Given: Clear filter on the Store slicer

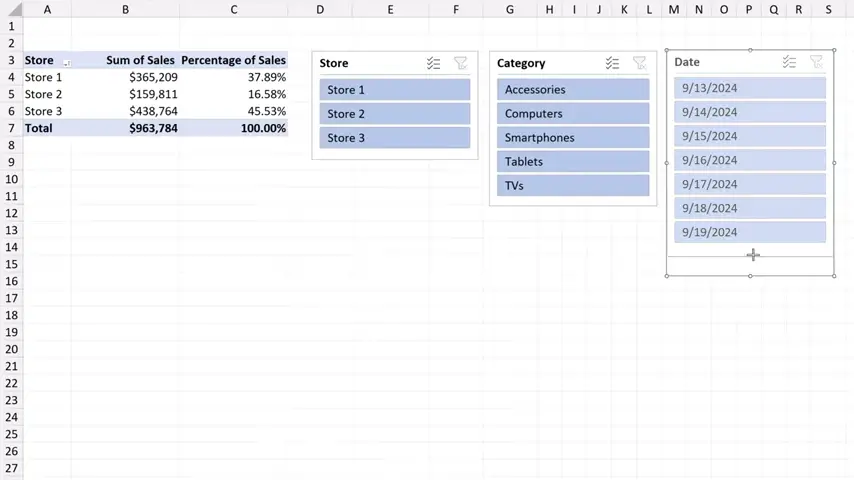Looking at the screenshot, I should [460, 63].
